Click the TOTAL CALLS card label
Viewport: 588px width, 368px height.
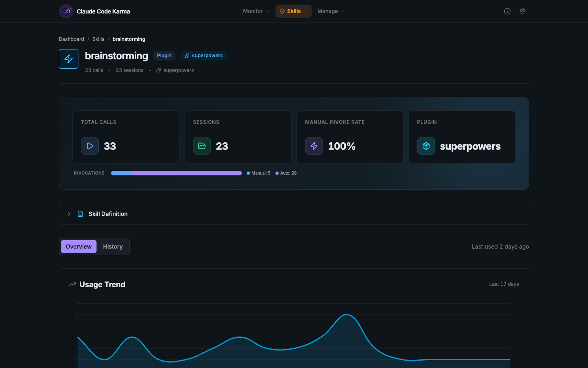coord(98,122)
